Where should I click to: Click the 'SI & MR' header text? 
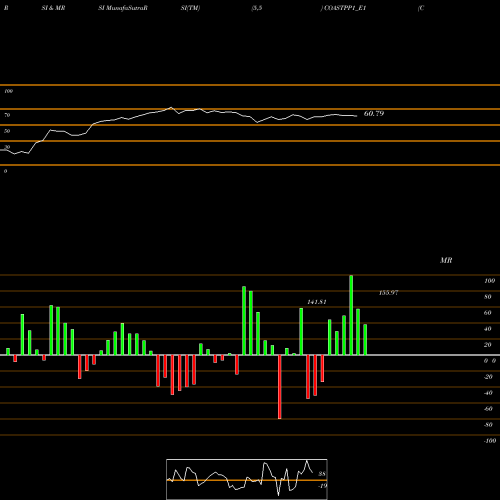pos(53,8)
